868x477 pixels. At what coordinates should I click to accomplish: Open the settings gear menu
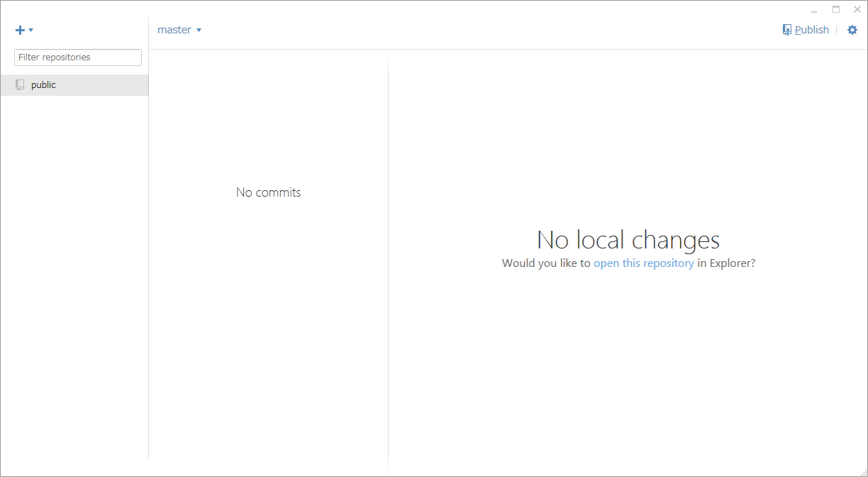point(852,30)
